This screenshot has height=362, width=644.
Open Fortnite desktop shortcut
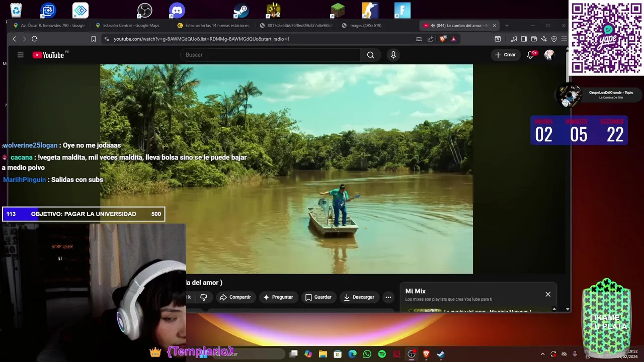click(x=403, y=10)
